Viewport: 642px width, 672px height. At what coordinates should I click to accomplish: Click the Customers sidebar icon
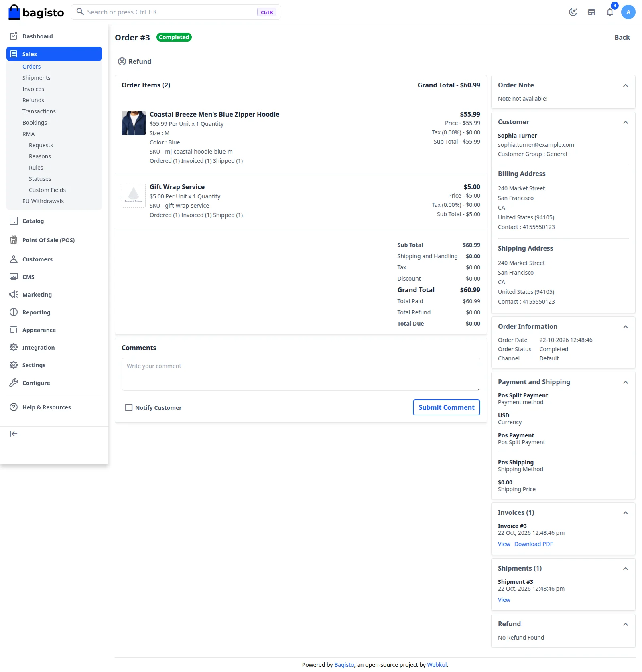tap(14, 259)
